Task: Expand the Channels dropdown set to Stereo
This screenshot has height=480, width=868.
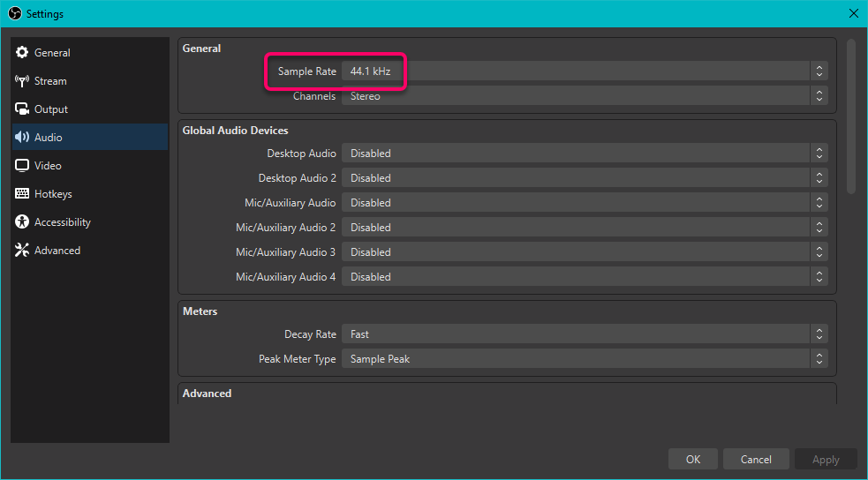Action: tap(584, 96)
